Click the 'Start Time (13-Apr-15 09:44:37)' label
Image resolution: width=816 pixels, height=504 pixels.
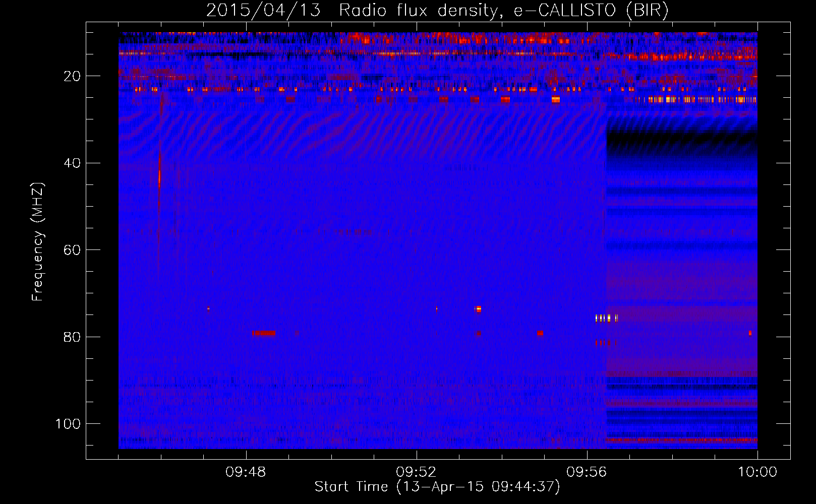[437, 487]
